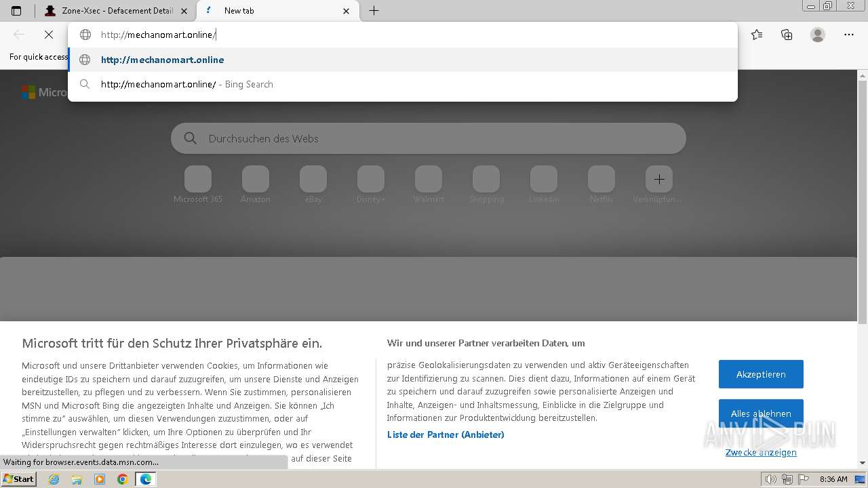Switch to the Zone-Xsec Defacement Detail tab

(115, 11)
